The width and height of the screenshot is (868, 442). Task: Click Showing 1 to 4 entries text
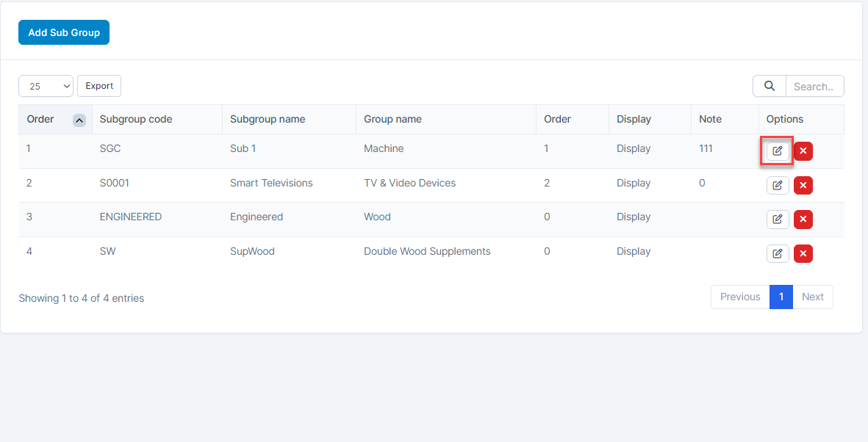click(x=82, y=298)
